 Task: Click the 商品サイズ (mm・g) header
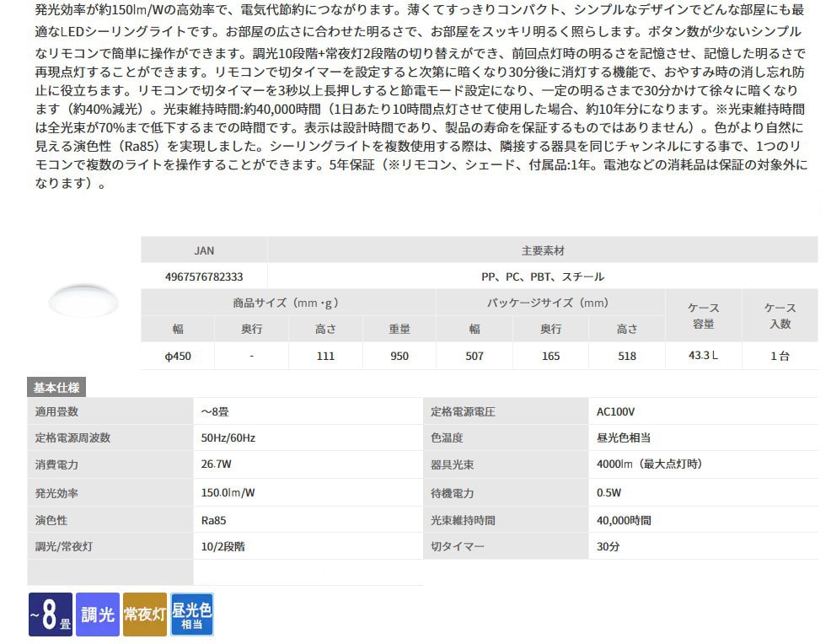pyautogui.click(x=287, y=303)
